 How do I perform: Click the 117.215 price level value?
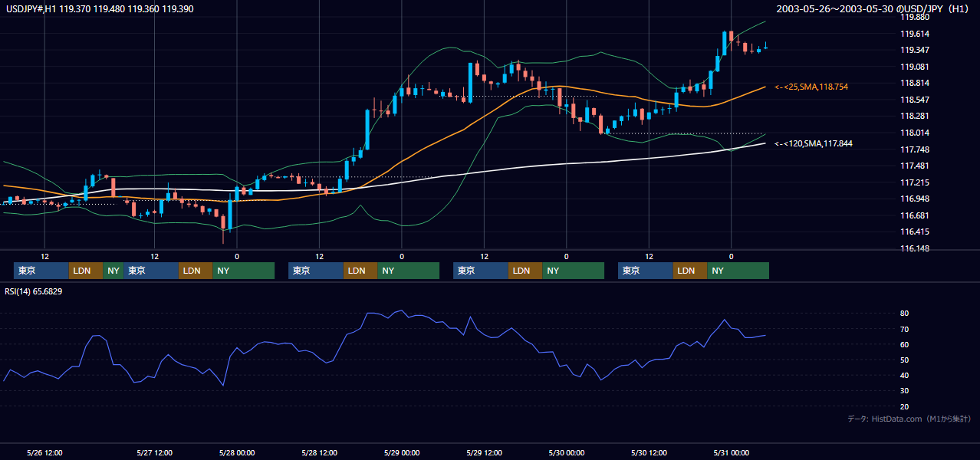point(914,182)
